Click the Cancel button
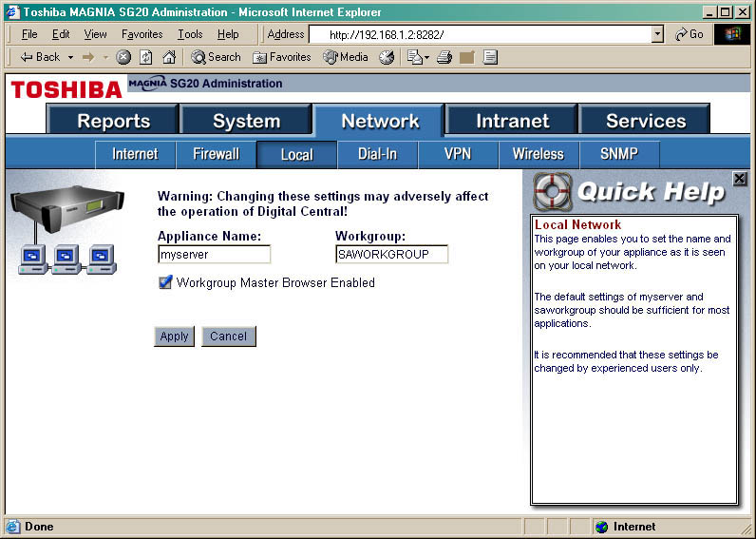The height and width of the screenshot is (539, 756). (229, 337)
